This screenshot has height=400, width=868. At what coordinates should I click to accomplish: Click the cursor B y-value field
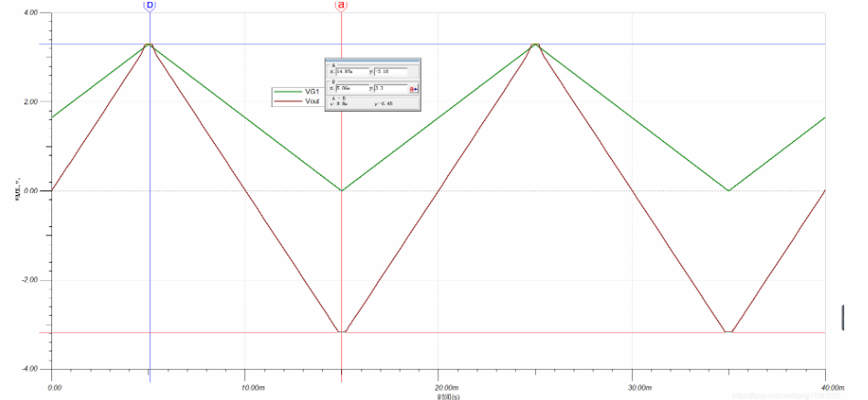391,88
